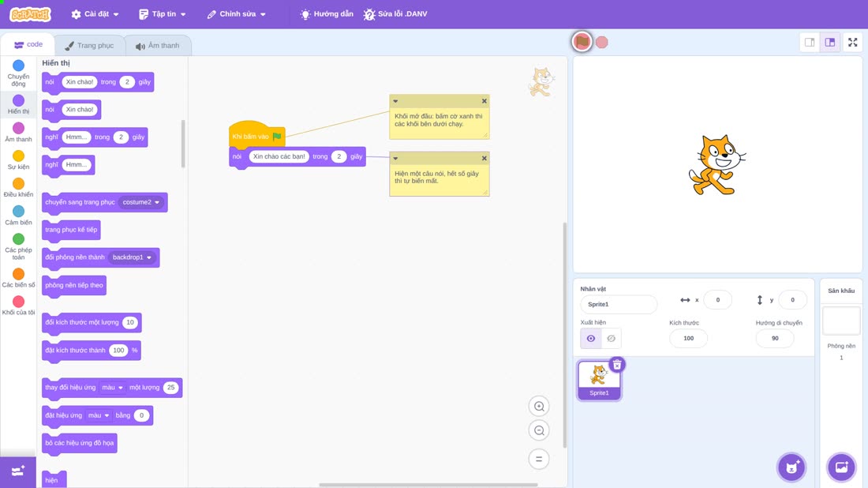
Task: Open the Các biến số block category
Action: click(18, 278)
